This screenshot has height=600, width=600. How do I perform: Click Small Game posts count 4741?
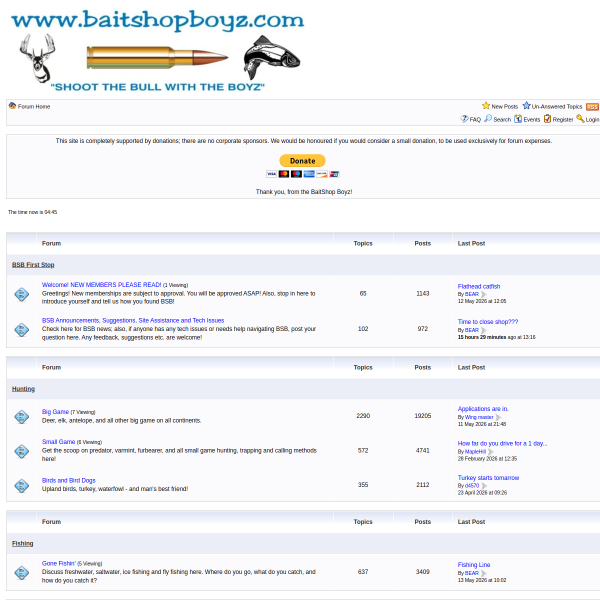423,450
